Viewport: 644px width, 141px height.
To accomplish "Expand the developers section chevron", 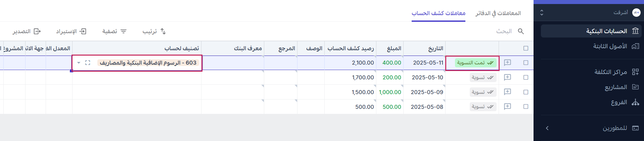I will 547,128.
